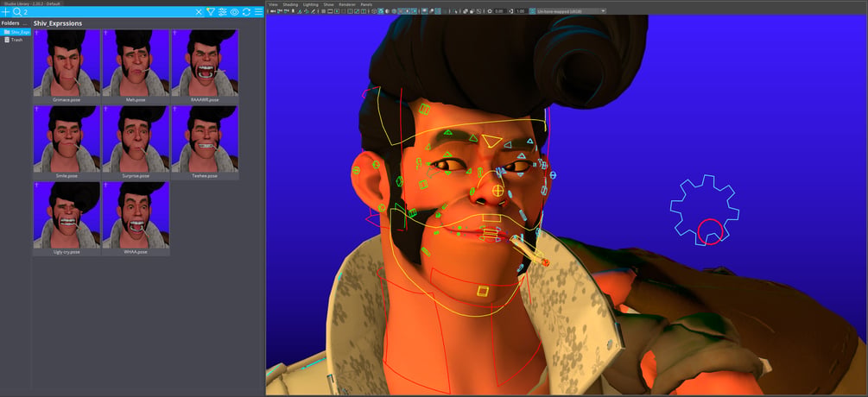Select the RAAAWR.pose thumbnail
The height and width of the screenshot is (397, 868).
205,66
